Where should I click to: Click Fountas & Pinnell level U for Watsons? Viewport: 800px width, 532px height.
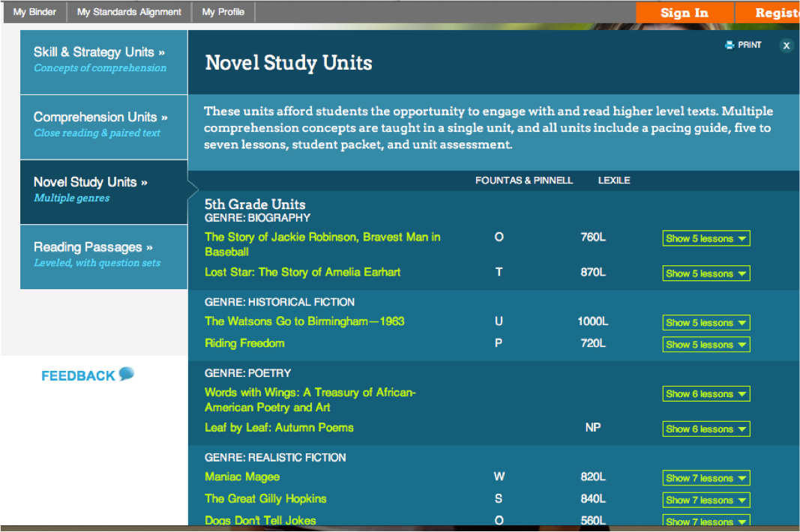[499, 321]
